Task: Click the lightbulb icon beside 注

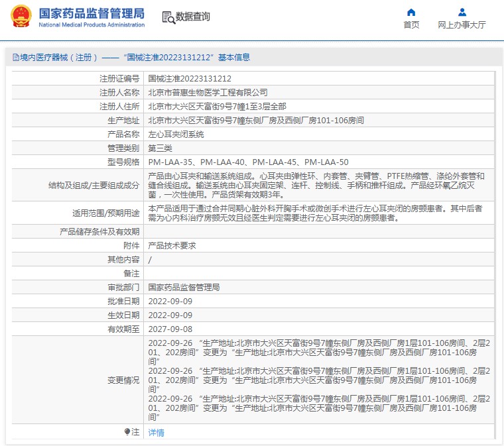Action: coord(127,432)
